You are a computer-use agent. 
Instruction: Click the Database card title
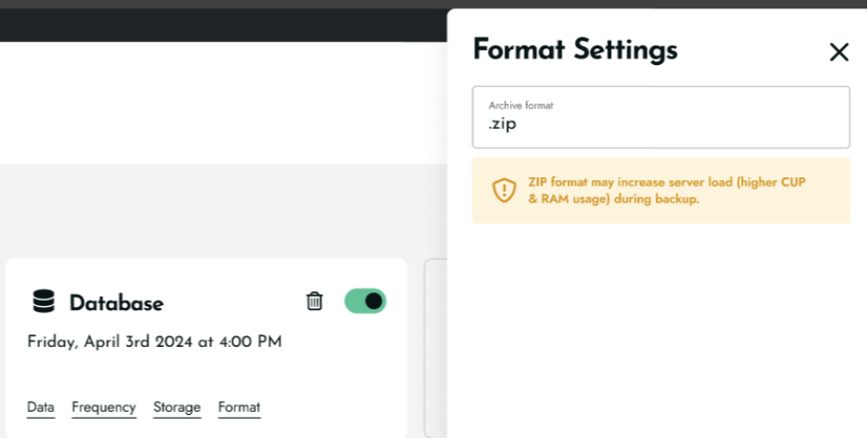tap(116, 303)
